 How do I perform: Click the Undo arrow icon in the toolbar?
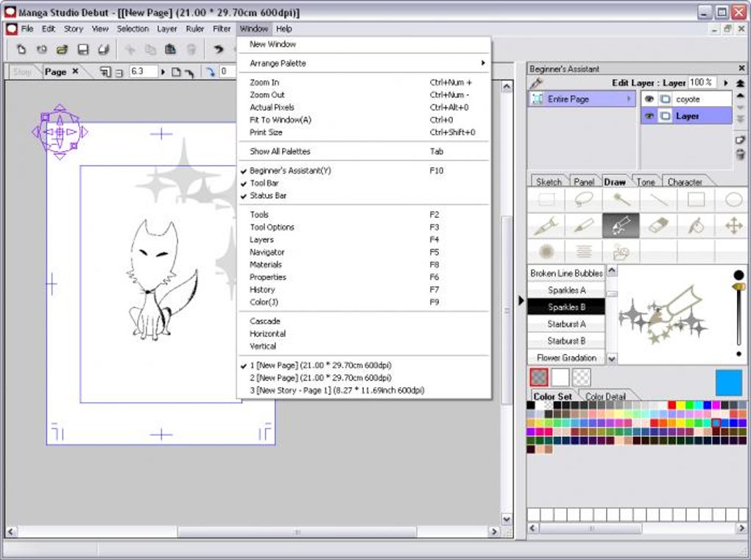pyautogui.click(x=219, y=49)
